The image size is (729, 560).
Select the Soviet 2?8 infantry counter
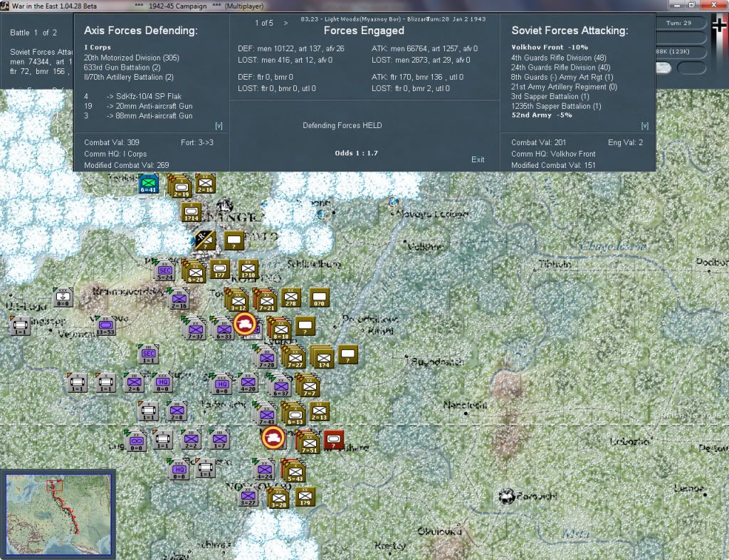(x=291, y=298)
